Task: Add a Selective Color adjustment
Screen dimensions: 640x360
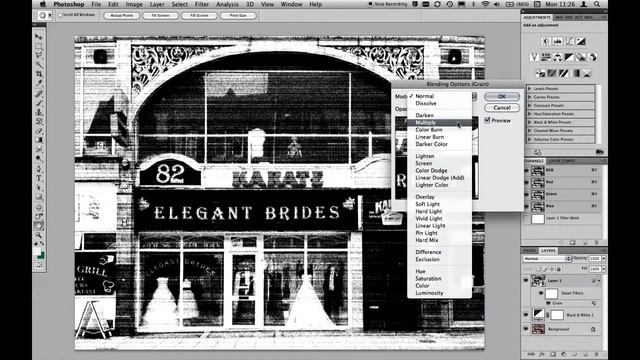Action: 587,73
